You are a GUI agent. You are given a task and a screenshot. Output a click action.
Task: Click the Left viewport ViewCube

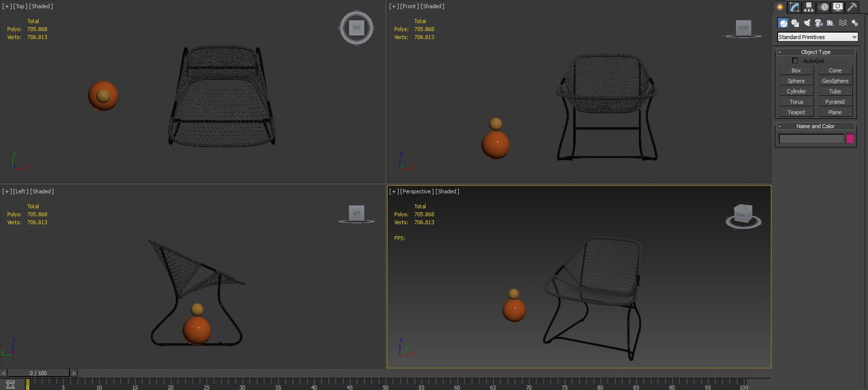(356, 214)
